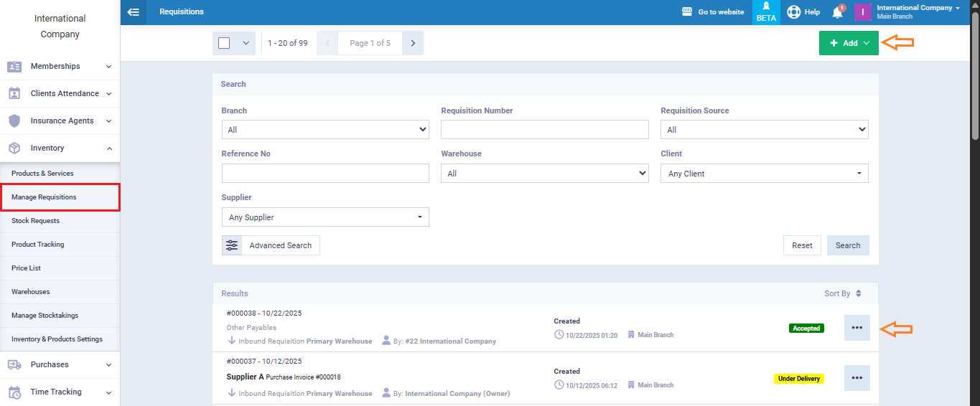The height and width of the screenshot is (406, 980).
Task: Click the Sort By arrows icon
Action: pos(859,293)
